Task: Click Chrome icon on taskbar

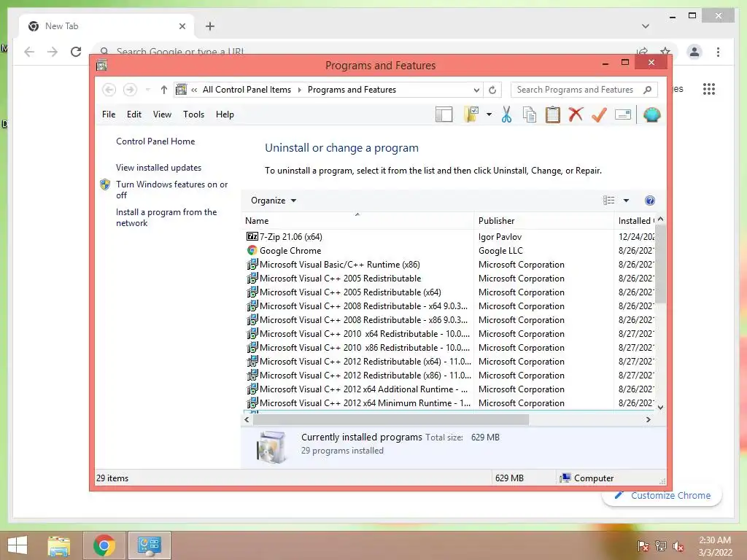Action: tap(104, 545)
